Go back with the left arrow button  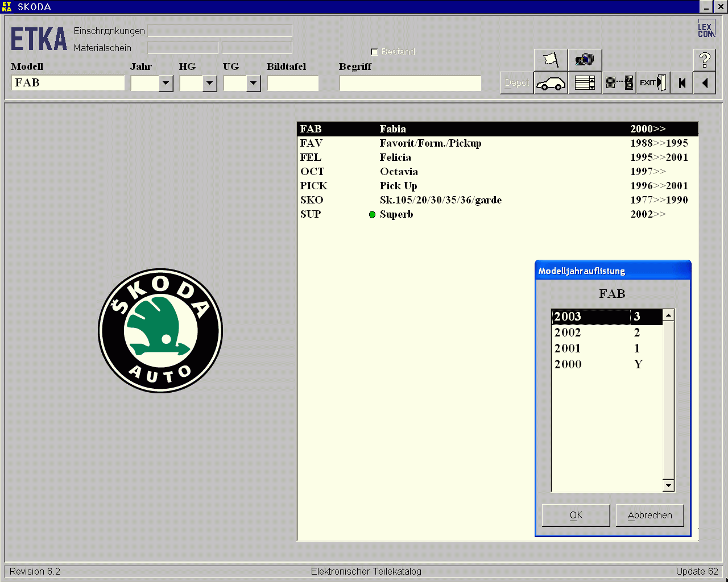(x=705, y=83)
